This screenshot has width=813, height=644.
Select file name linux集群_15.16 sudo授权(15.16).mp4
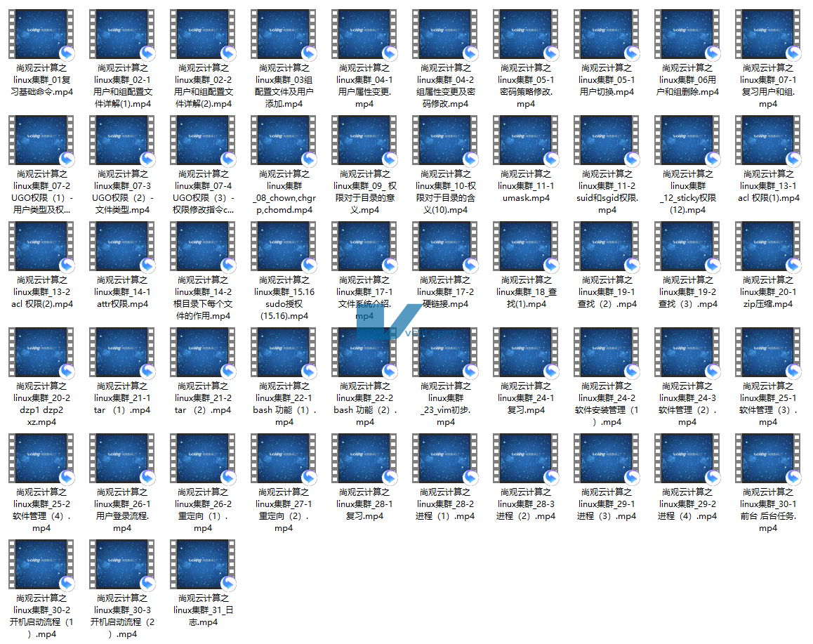click(284, 298)
